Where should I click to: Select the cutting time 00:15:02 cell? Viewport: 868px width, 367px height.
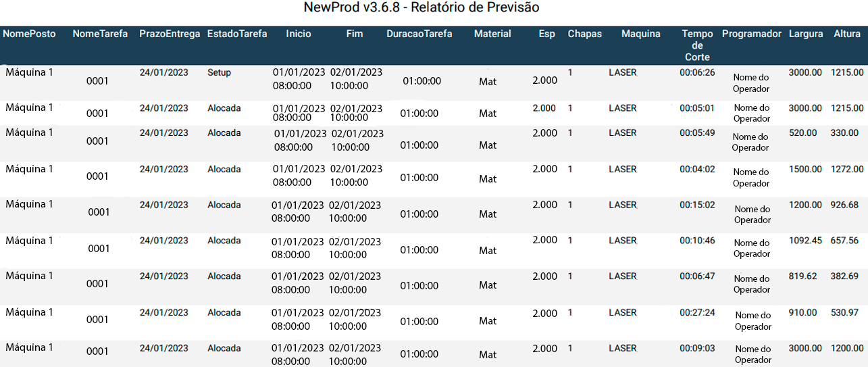[697, 205]
